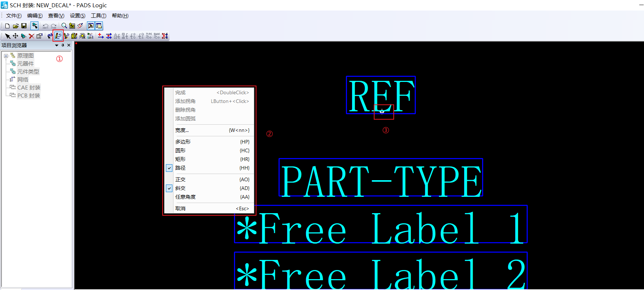
Task: Select 网络 in project tree
Action: 22,80
